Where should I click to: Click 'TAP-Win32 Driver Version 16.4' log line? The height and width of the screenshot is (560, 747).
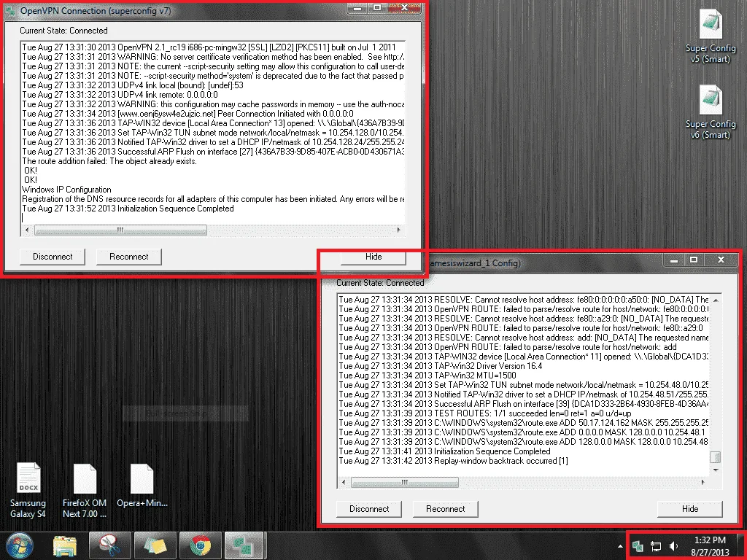[440, 366]
